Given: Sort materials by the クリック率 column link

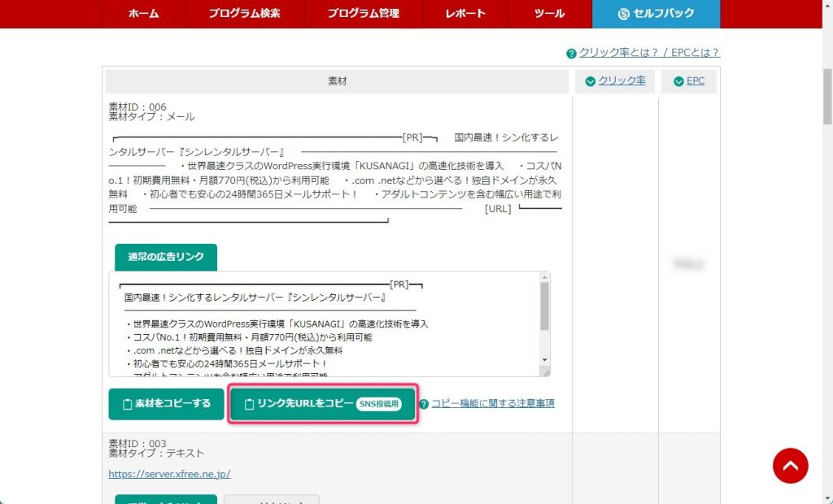Looking at the screenshot, I should 621,80.
